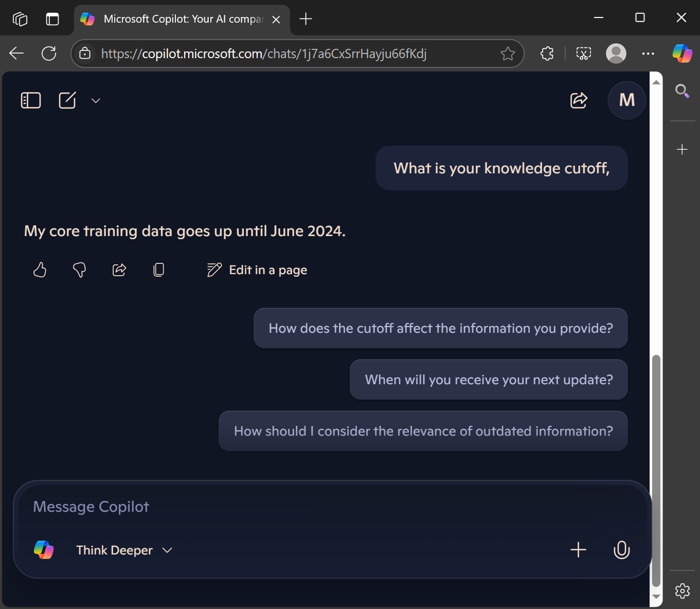
Task: Open the Edge workspaces icon
Action: [x=20, y=19]
